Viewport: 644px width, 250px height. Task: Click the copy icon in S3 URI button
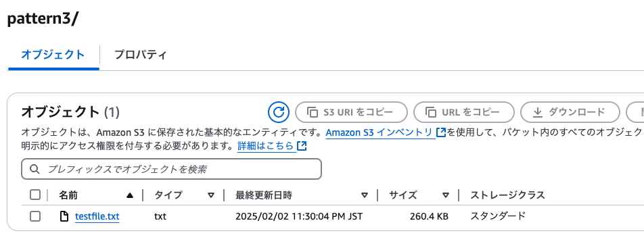click(313, 112)
